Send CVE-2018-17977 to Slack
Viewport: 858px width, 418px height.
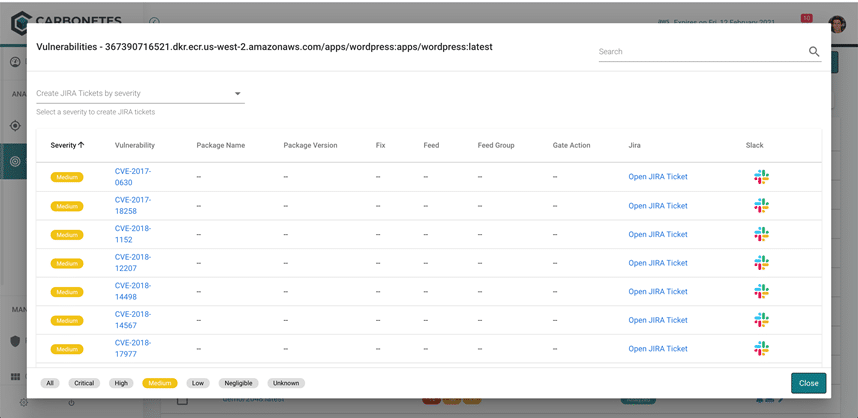[761, 349]
